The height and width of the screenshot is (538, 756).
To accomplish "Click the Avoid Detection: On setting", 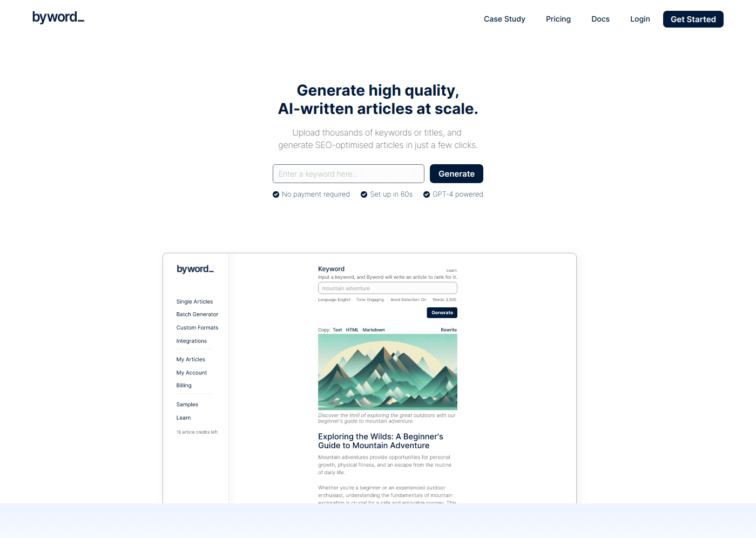I will 408,300.
